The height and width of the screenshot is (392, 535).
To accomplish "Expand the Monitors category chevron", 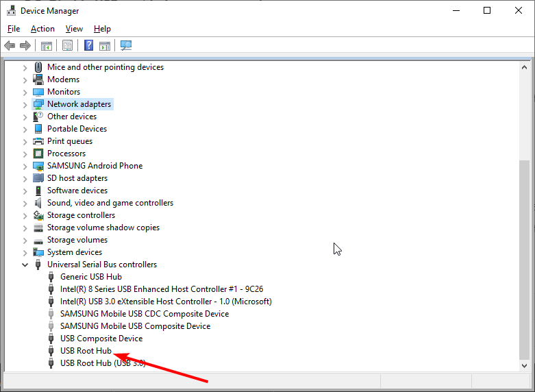I will [x=25, y=93].
